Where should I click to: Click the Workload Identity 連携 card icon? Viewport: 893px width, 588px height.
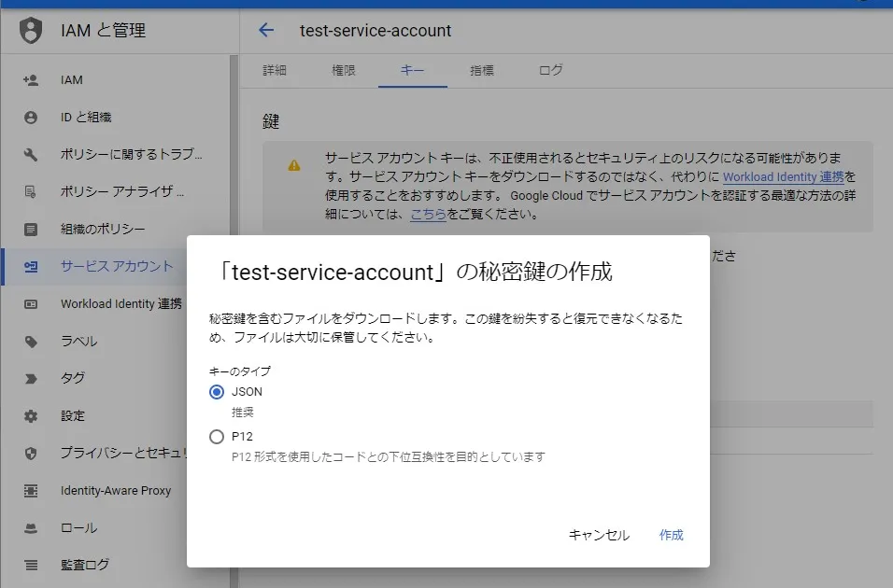[x=31, y=304]
